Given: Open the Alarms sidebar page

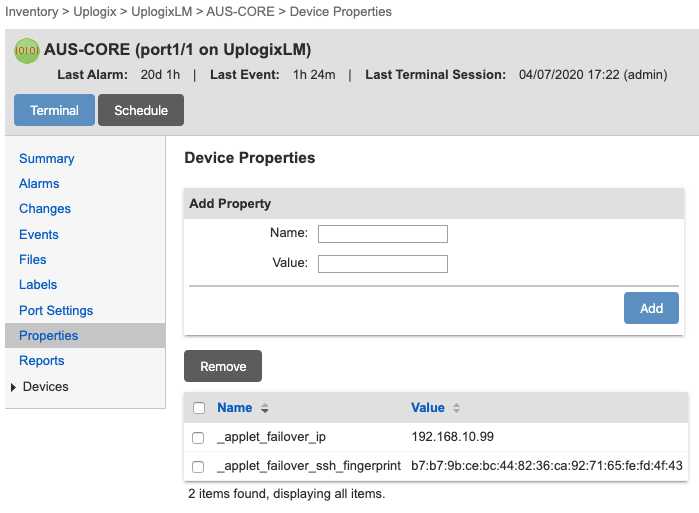Looking at the screenshot, I should [39, 183].
